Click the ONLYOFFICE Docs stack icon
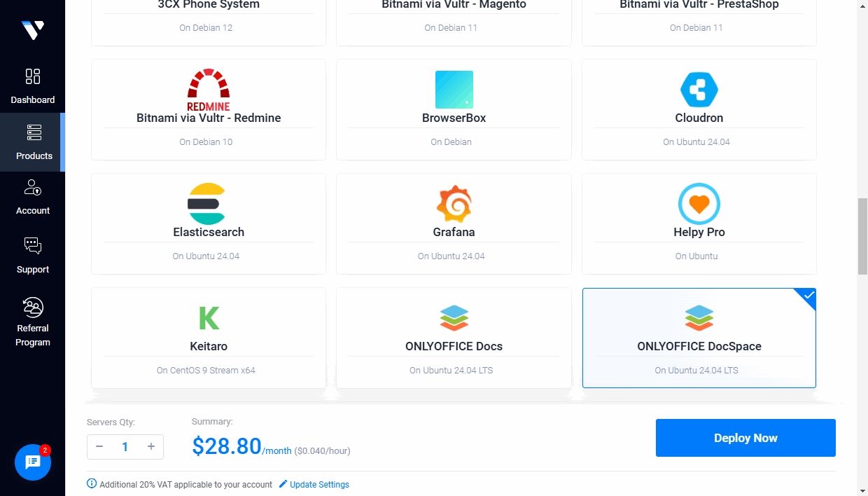This screenshot has height=496, width=868. click(454, 318)
